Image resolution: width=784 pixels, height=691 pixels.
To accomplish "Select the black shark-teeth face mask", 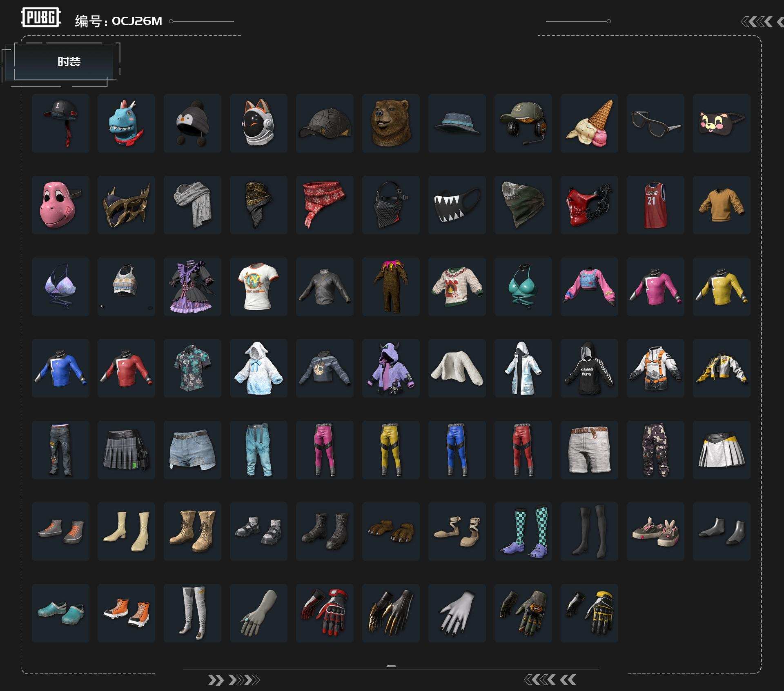I will [457, 205].
